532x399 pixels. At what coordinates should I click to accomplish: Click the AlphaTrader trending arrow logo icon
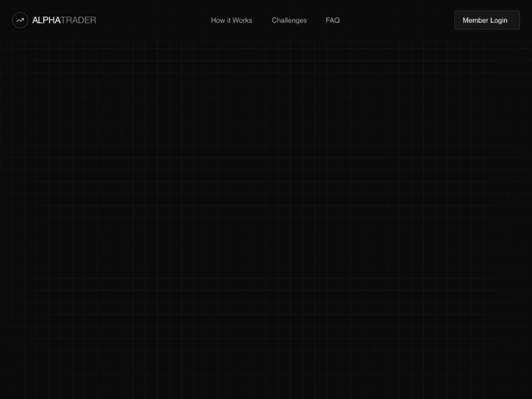point(20,20)
